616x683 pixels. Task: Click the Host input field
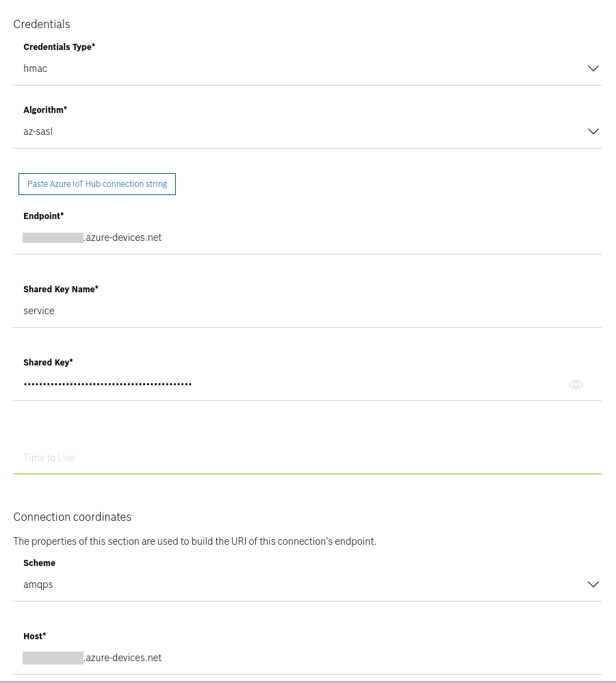point(307,657)
